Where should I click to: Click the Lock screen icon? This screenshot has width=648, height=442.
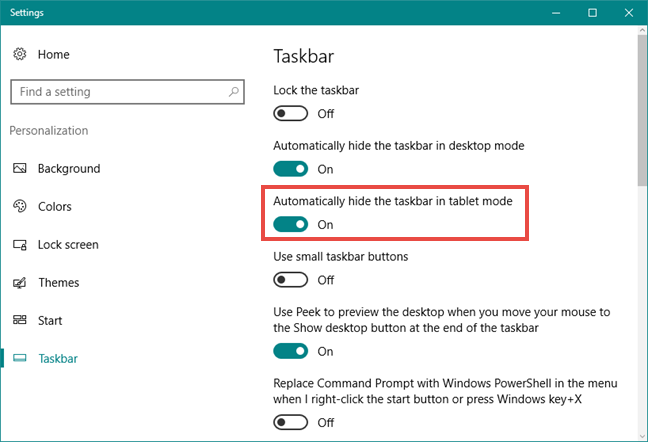click(19, 245)
